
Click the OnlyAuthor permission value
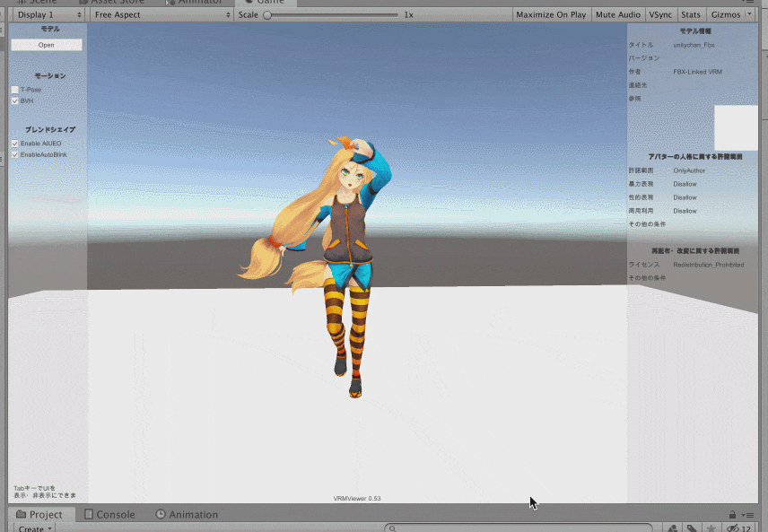(689, 171)
